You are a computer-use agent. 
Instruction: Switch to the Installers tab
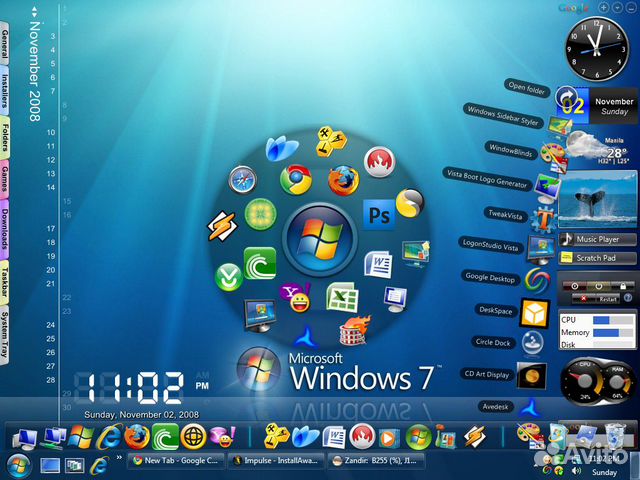tap(4, 91)
